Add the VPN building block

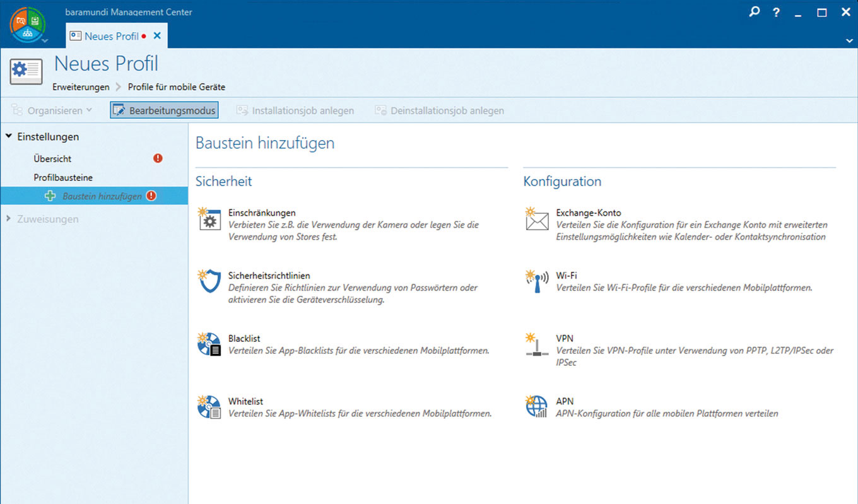565,339
